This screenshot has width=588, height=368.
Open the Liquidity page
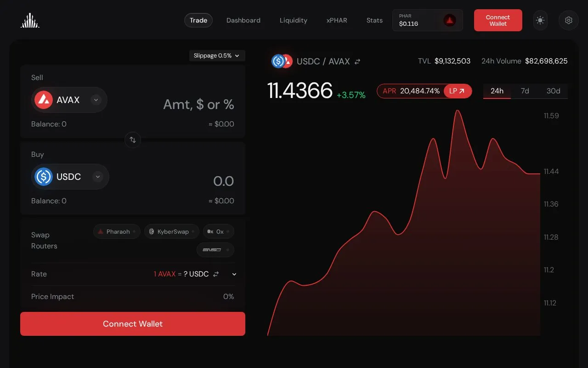pos(294,20)
